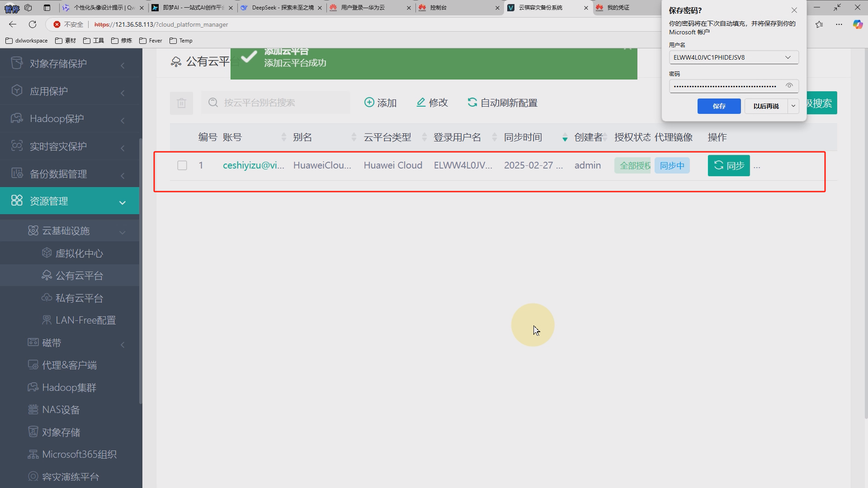Open the username dropdown in password prompt
Viewport: 868px width, 488px height.
(788, 57)
